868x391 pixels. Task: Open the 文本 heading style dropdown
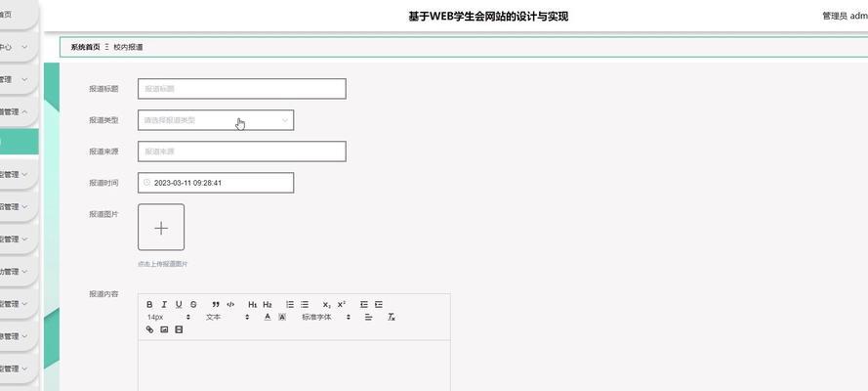[x=227, y=317]
